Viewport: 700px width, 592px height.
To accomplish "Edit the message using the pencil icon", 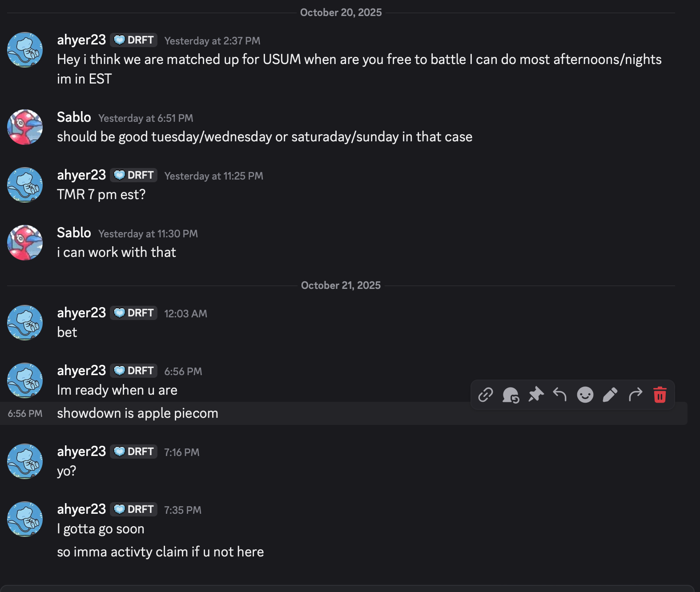I will click(610, 395).
